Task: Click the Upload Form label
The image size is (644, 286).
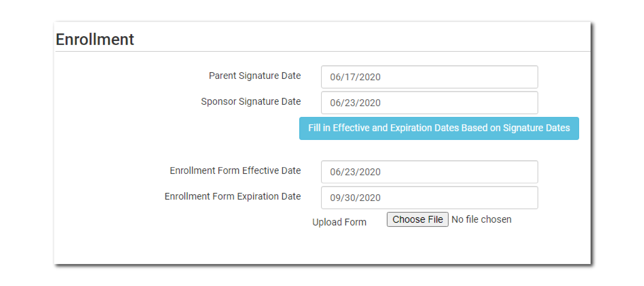Action: 339,222
